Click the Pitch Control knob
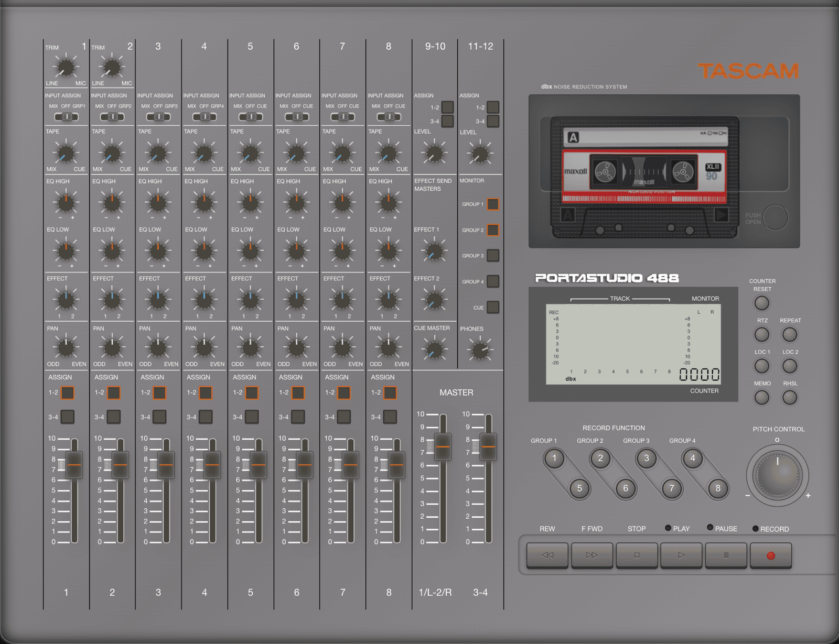Viewport: 839px width, 644px height. click(x=778, y=475)
